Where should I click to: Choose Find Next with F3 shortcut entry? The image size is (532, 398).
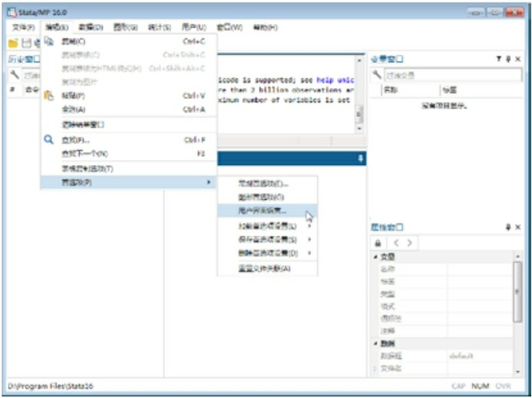coord(129,154)
